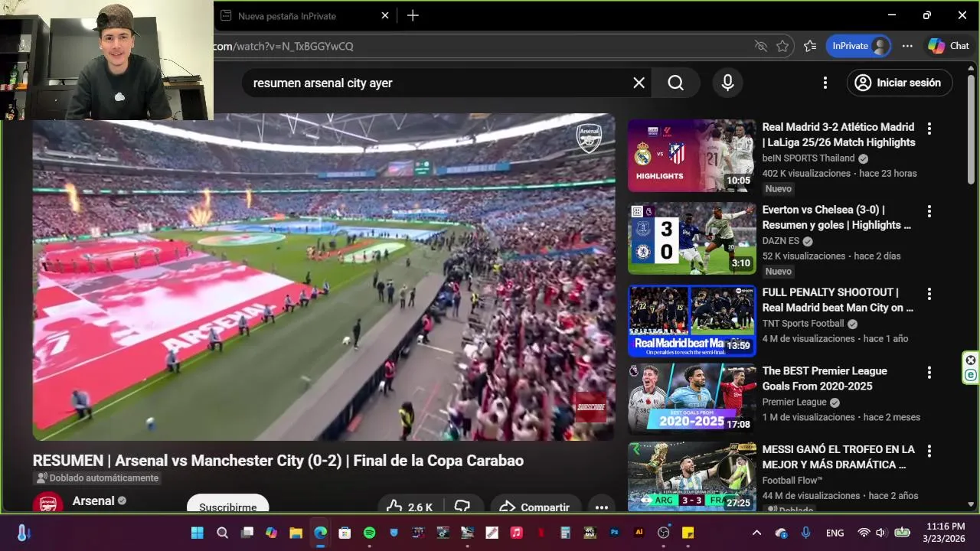980x551 pixels.
Task: Open the Favorites list icon in toolbar
Action: point(810,46)
